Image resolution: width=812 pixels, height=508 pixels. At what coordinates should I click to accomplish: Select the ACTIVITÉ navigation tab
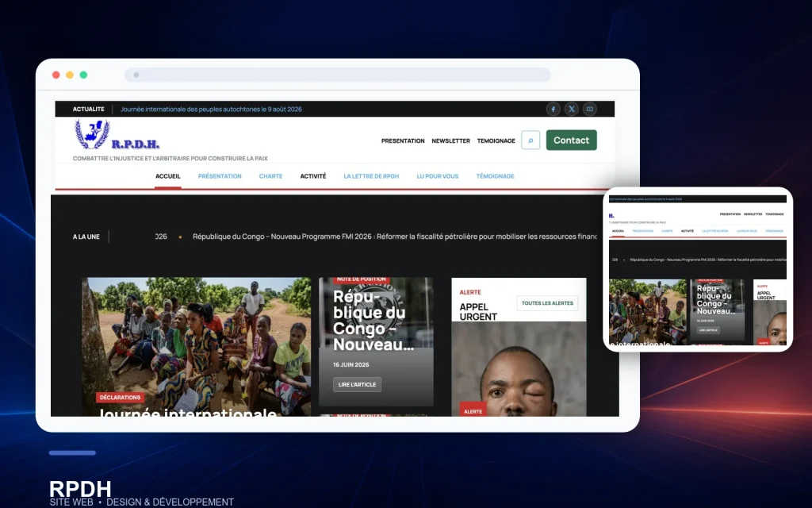[x=313, y=176]
